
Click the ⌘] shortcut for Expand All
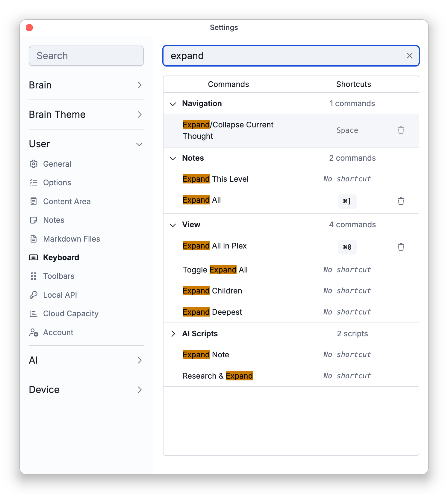(x=347, y=201)
